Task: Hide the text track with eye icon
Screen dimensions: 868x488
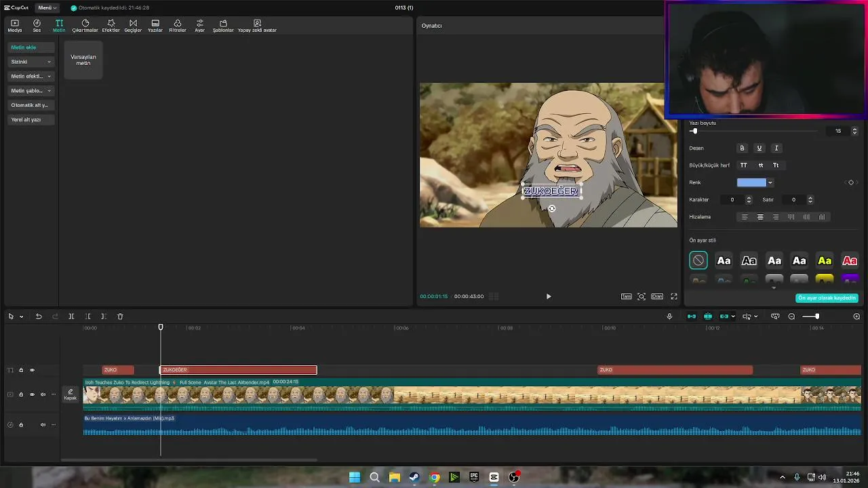Action: click(x=32, y=370)
